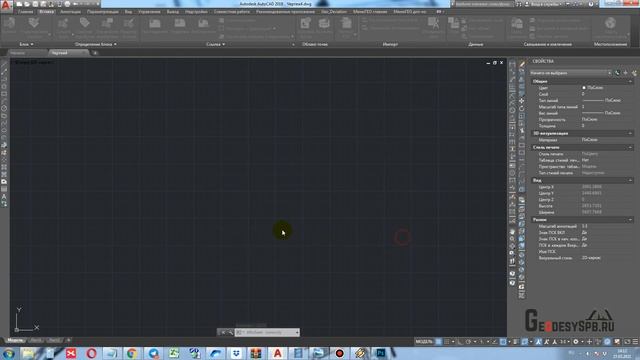Select the Multiline Text tool in the Draw toolbar
This screenshot has height=360, width=640.
pyautogui.click(x=4, y=196)
